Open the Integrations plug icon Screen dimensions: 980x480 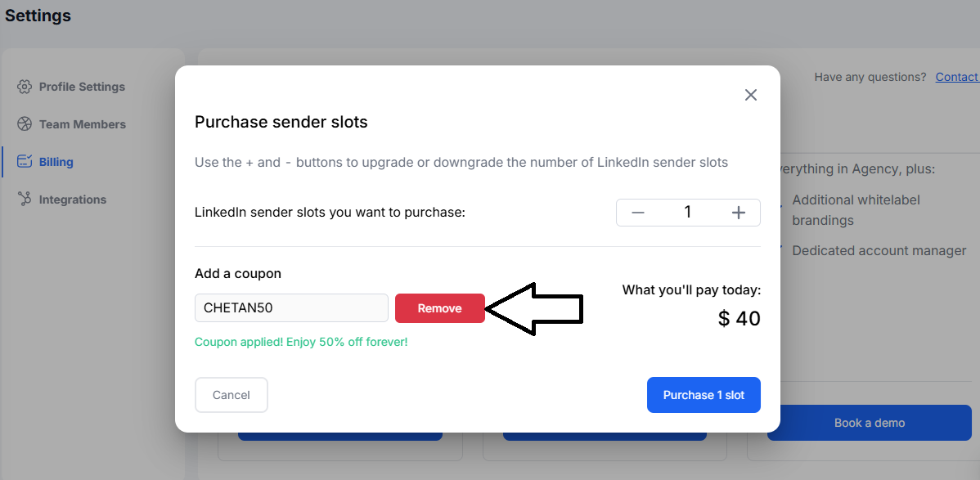[25, 199]
